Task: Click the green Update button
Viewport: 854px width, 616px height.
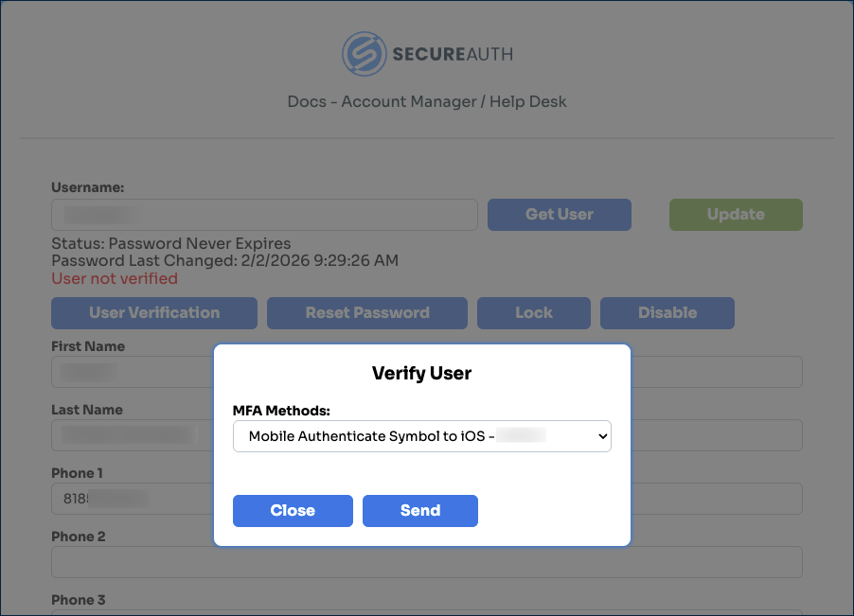Action: tap(736, 215)
